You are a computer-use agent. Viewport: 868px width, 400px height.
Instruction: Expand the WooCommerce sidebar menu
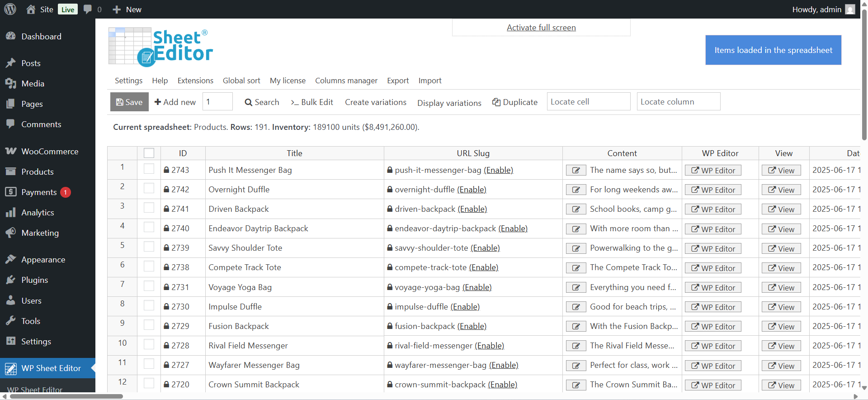point(50,152)
